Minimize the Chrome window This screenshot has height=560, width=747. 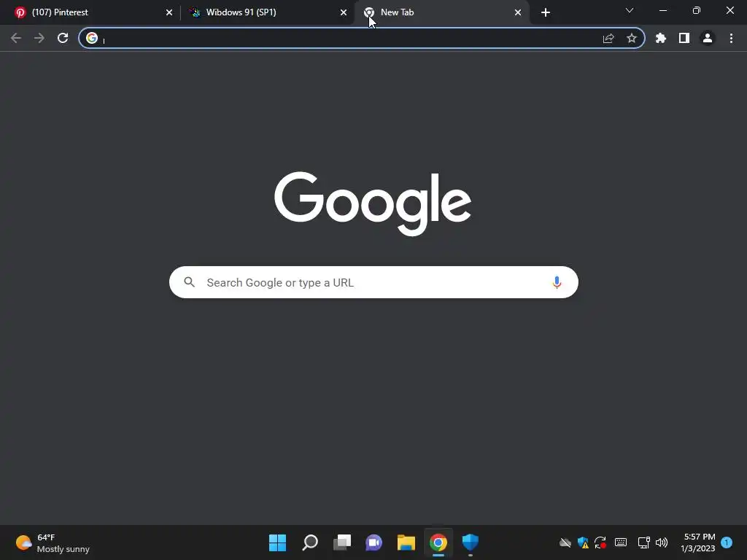click(x=662, y=10)
